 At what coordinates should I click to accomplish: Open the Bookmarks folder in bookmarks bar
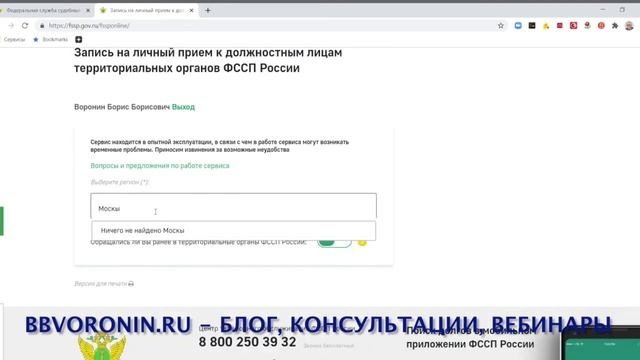click(51, 40)
